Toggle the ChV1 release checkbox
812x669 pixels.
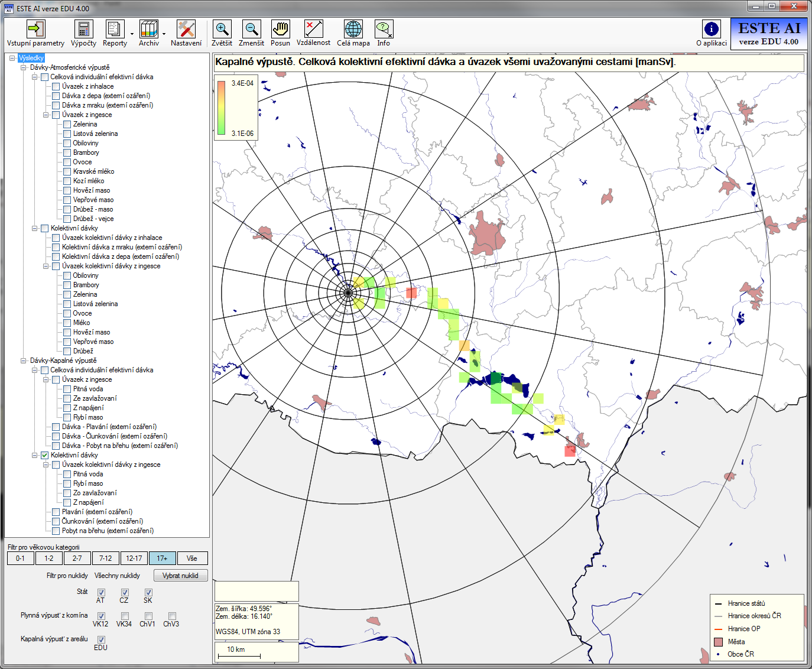point(148,616)
